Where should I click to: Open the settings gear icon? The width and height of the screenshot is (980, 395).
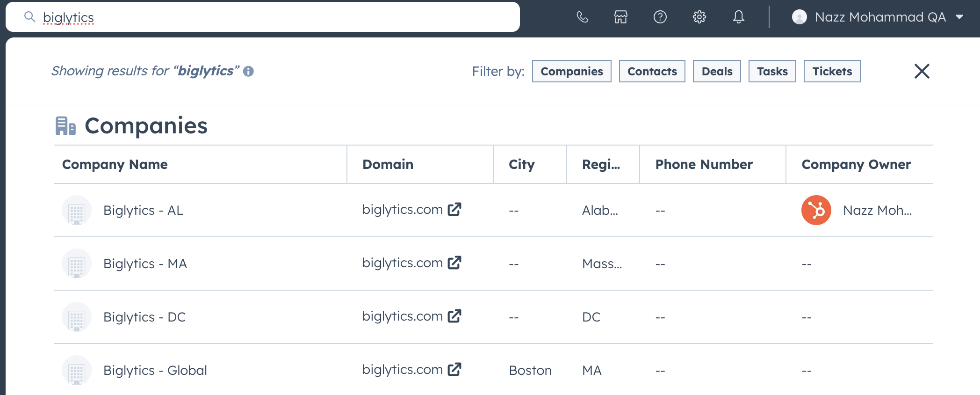(699, 17)
